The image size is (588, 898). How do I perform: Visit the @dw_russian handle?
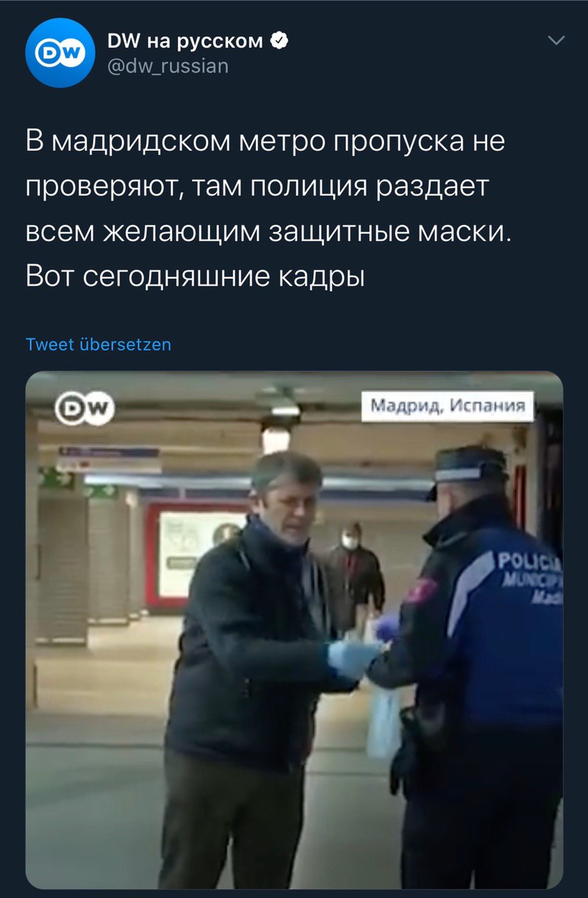pyautogui.click(x=168, y=66)
